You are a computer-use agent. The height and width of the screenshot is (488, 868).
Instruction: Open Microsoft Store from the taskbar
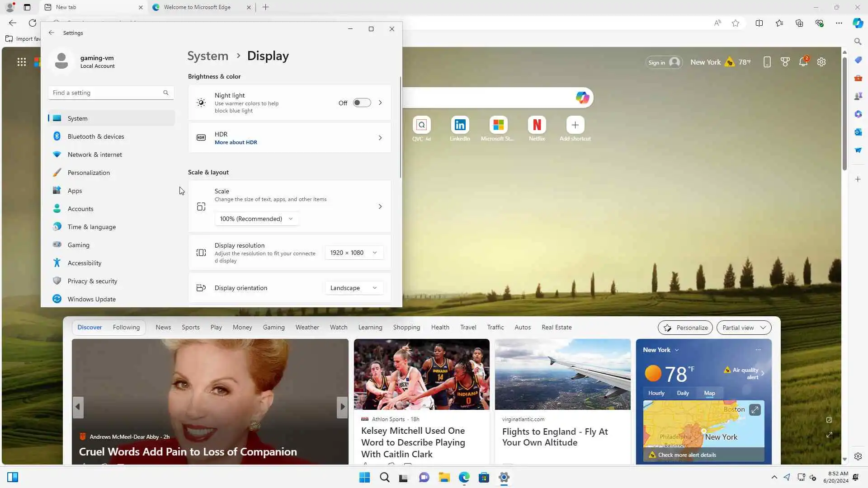click(484, 478)
